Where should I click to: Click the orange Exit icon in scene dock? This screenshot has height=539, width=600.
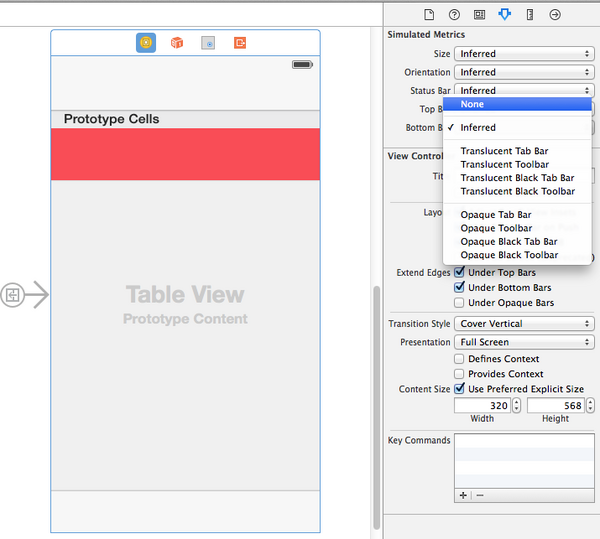(x=240, y=43)
